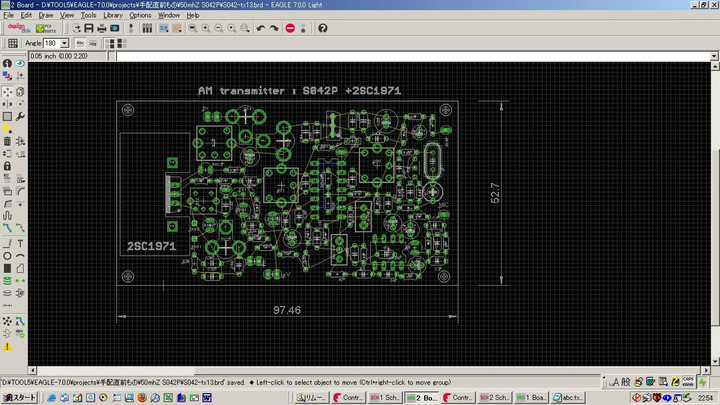
Task: Click the Zoom In magnifier icon
Action: pyautogui.click(x=205, y=28)
